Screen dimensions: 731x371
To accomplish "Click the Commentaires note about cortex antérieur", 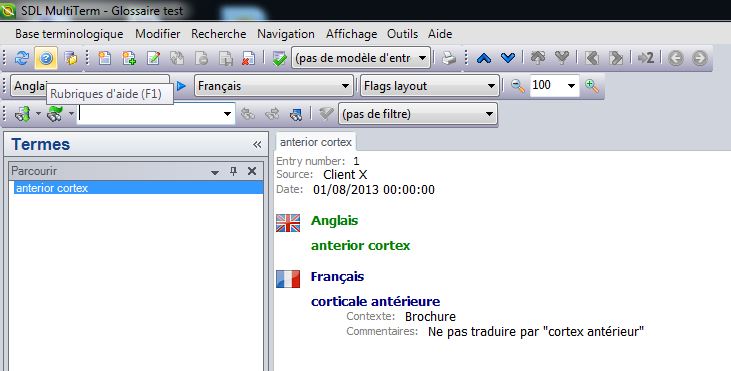I will (x=536, y=332).
